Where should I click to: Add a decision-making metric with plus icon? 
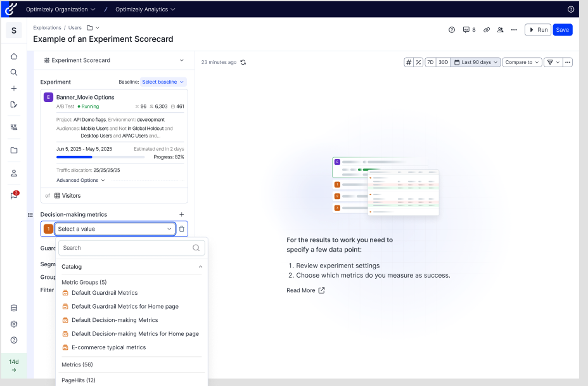(x=182, y=215)
